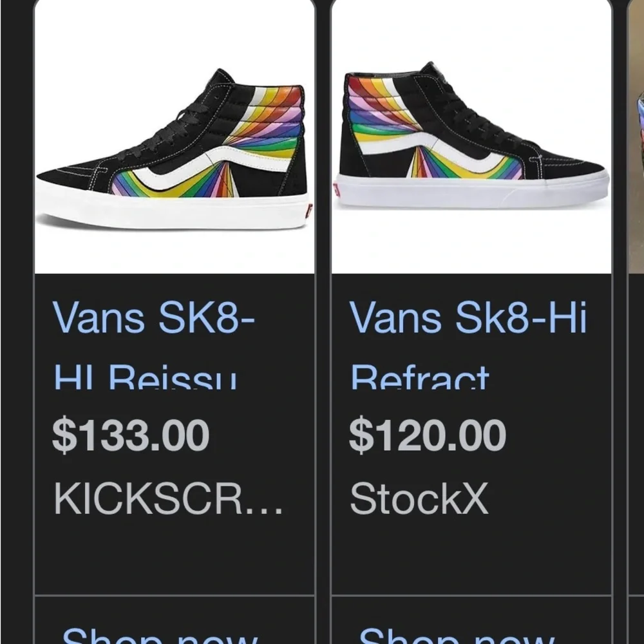Open the Vans SK8-HI Reissue product link
Screen dimensions: 644x644
155,341
